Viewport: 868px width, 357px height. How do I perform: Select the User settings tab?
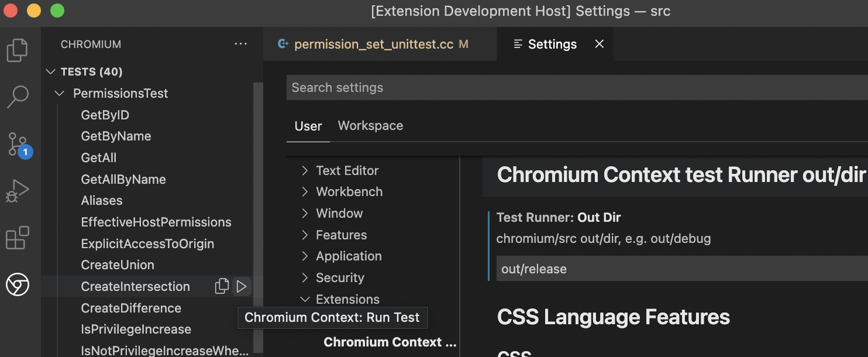(308, 126)
